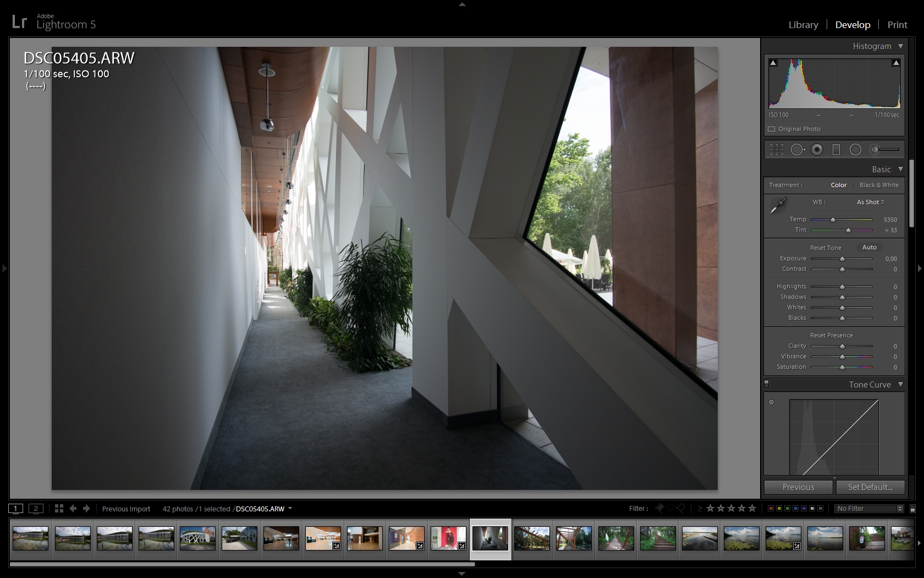This screenshot has height=578, width=924.
Task: Click Reset Tone label
Action: [826, 248]
